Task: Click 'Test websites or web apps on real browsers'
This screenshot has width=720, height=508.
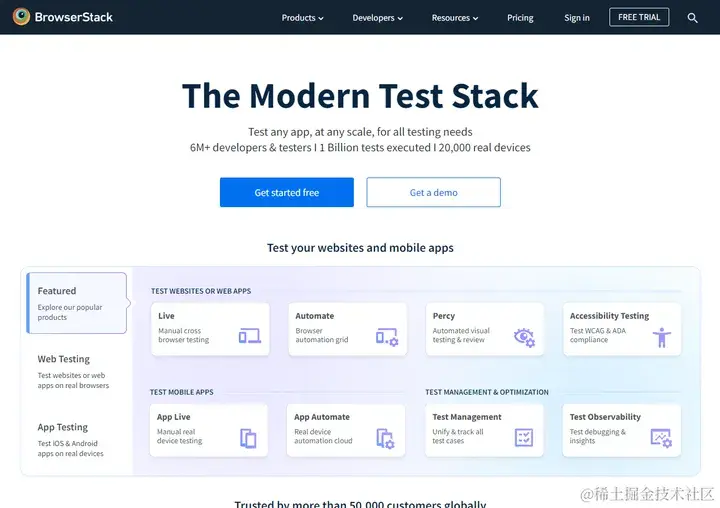Action: coord(73,380)
